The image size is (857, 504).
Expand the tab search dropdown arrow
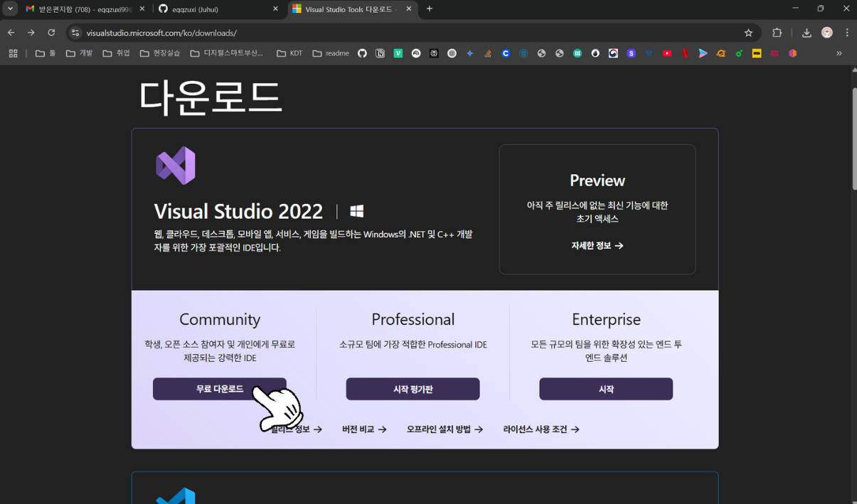[9, 10]
